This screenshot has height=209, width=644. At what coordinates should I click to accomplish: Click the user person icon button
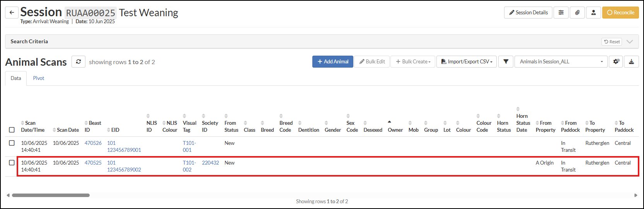click(593, 12)
